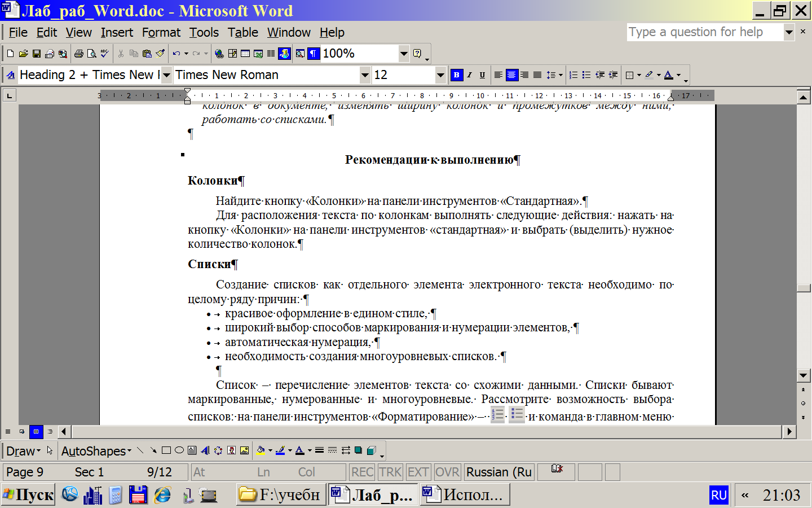
Task: Activate the Format Painter brush
Action: pos(160,54)
